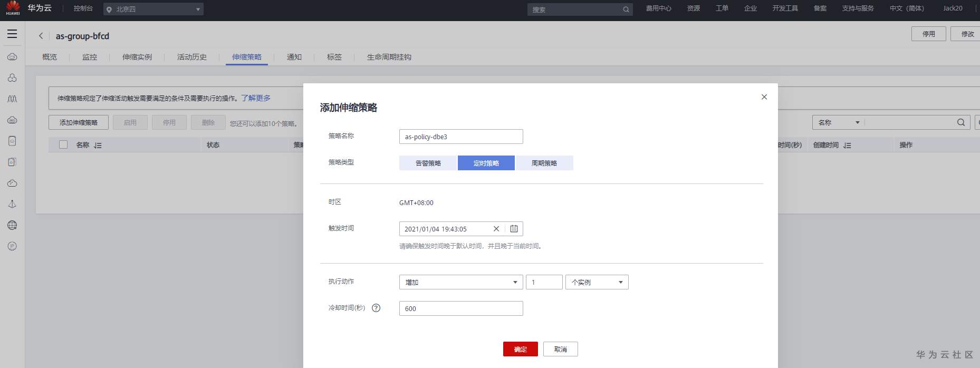Select the 定时策略 policy type
Viewport: 980px width, 368px height.
point(486,163)
